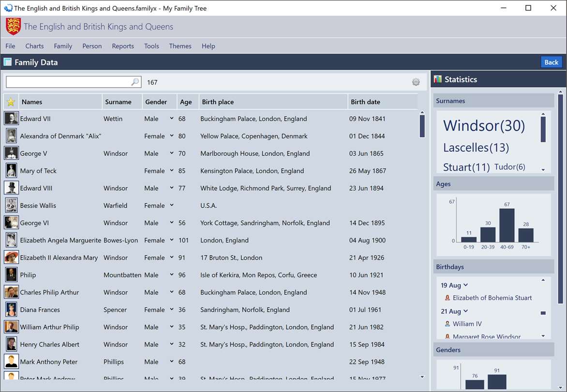Sort by the Names column header

click(60, 102)
